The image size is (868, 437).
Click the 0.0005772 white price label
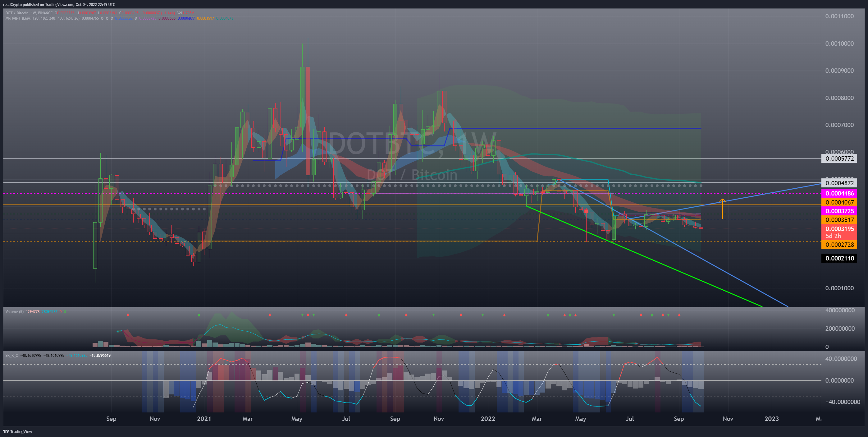tap(839, 159)
